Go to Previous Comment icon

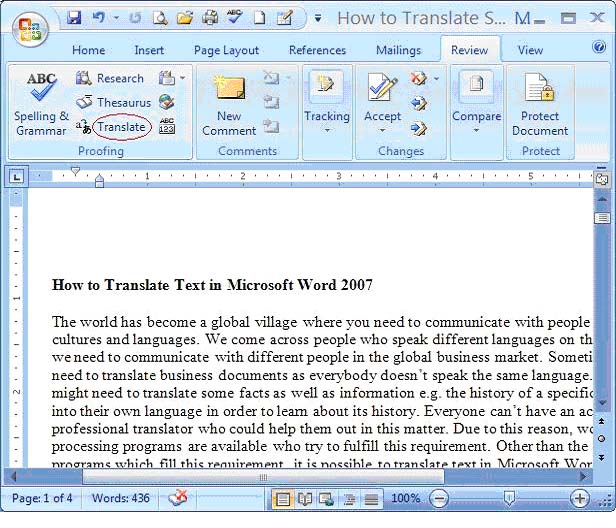(x=271, y=102)
